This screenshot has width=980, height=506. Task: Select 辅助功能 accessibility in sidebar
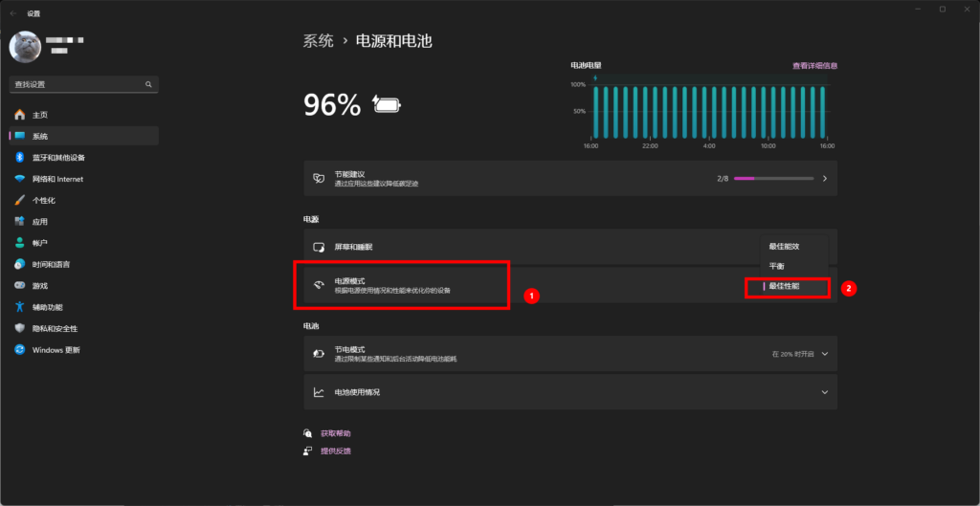coord(47,307)
